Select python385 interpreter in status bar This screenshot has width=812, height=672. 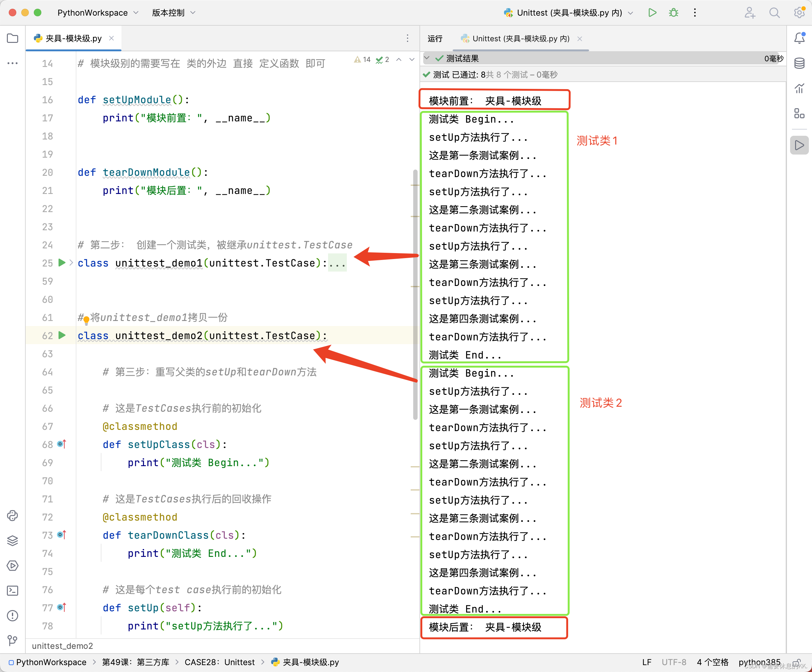click(759, 662)
